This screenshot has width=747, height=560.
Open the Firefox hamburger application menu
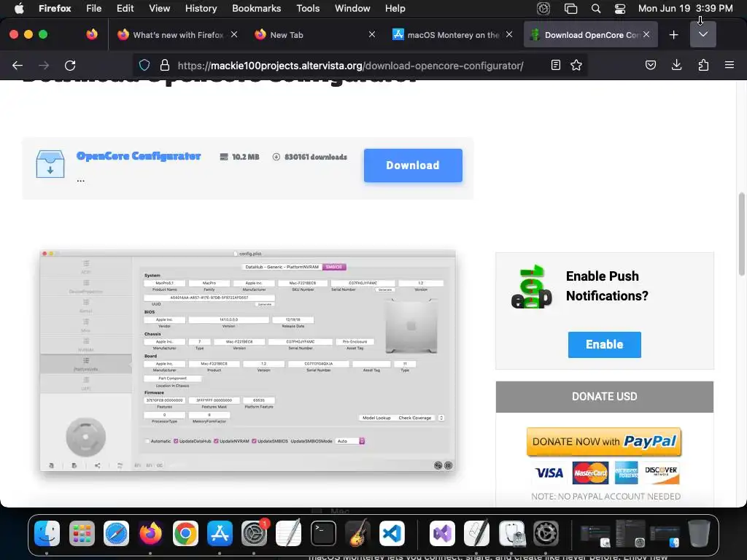[729, 65]
